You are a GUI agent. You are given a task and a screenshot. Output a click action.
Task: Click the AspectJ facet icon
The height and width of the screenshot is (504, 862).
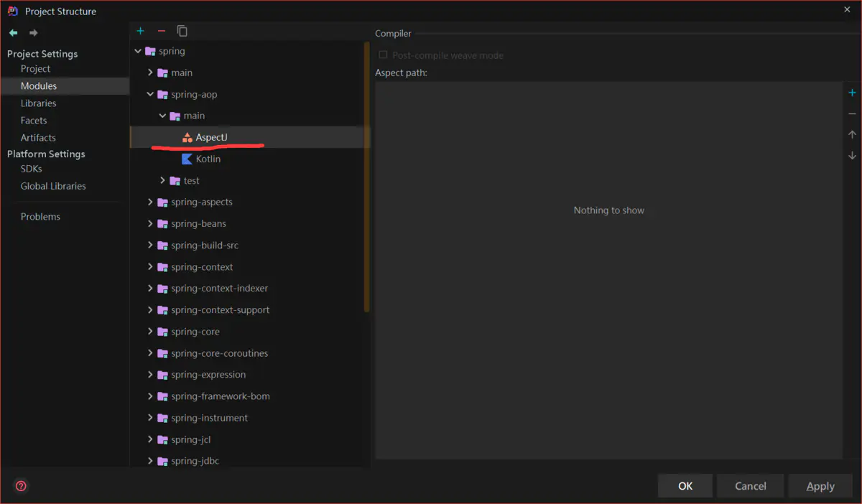click(187, 137)
